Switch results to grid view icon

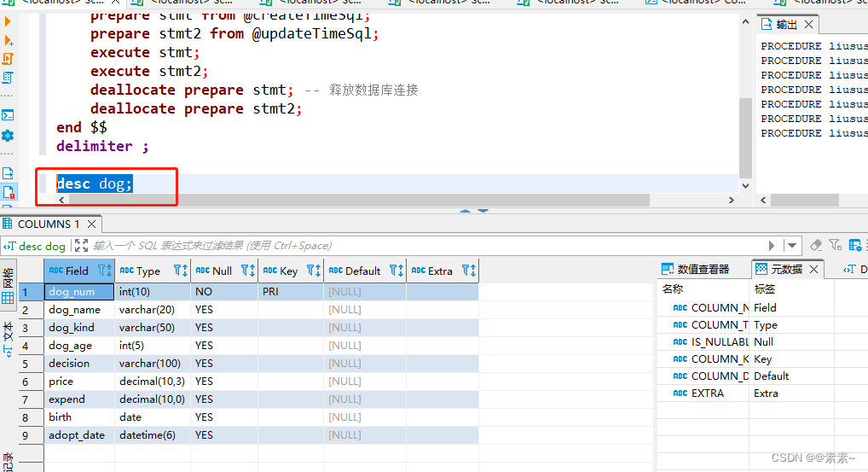pyautogui.click(x=8, y=298)
